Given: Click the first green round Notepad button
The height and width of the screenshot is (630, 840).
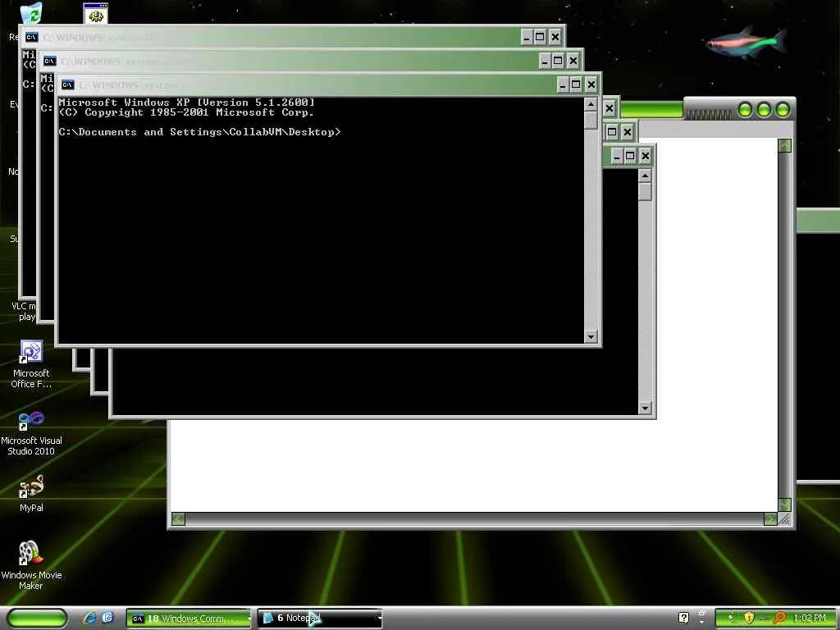Looking at the screenshot, I should point(745,110).
